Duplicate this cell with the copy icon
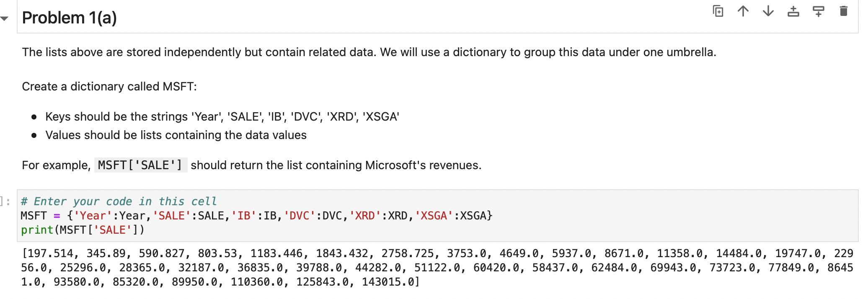This screenshot has width=868, height=299. (x=718, y=11)
